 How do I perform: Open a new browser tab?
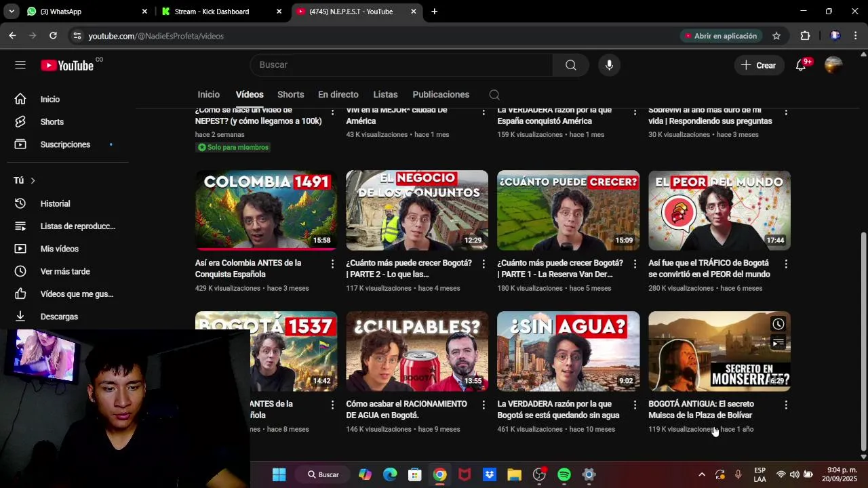(434, 12)
